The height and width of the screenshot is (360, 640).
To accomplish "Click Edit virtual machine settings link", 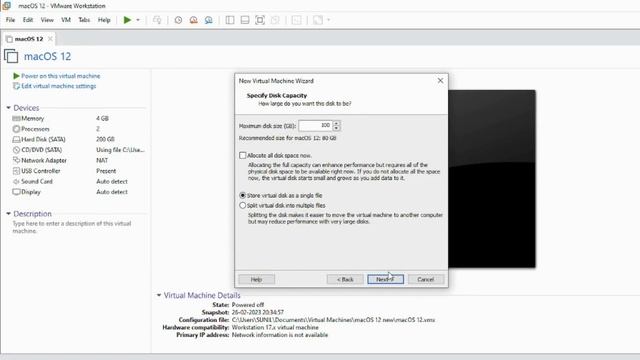I will pos(59,86).
